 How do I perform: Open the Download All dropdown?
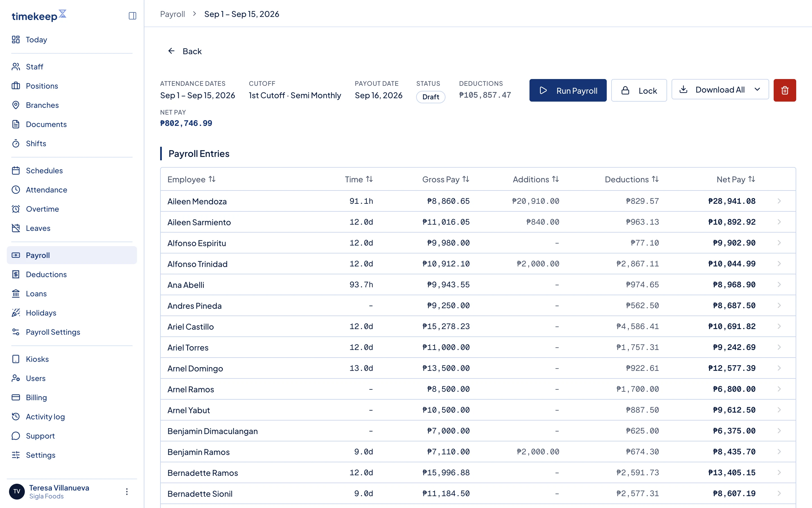(720, 89)
